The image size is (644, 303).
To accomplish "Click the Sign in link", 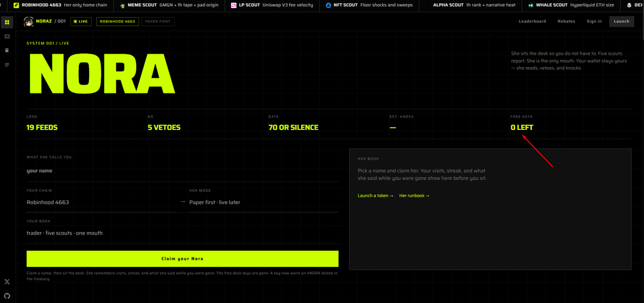I will pyautogui.click(x=594, y=21).
